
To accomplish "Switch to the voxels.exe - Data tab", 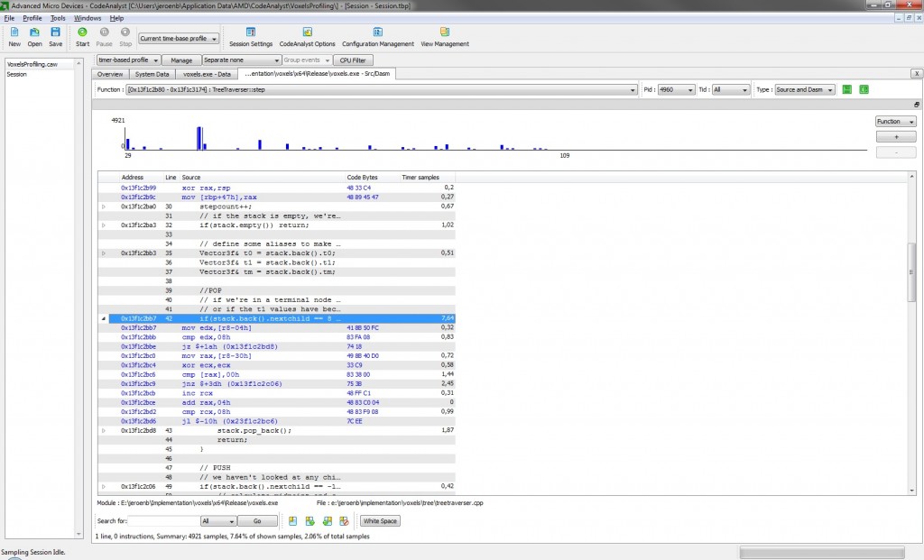I will 207,74.
